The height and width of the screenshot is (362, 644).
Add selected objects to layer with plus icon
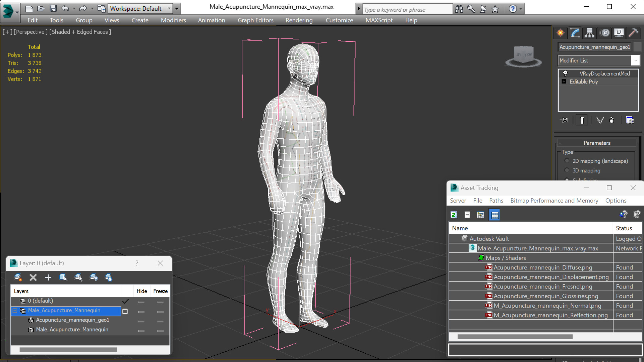tap(48, 277)
